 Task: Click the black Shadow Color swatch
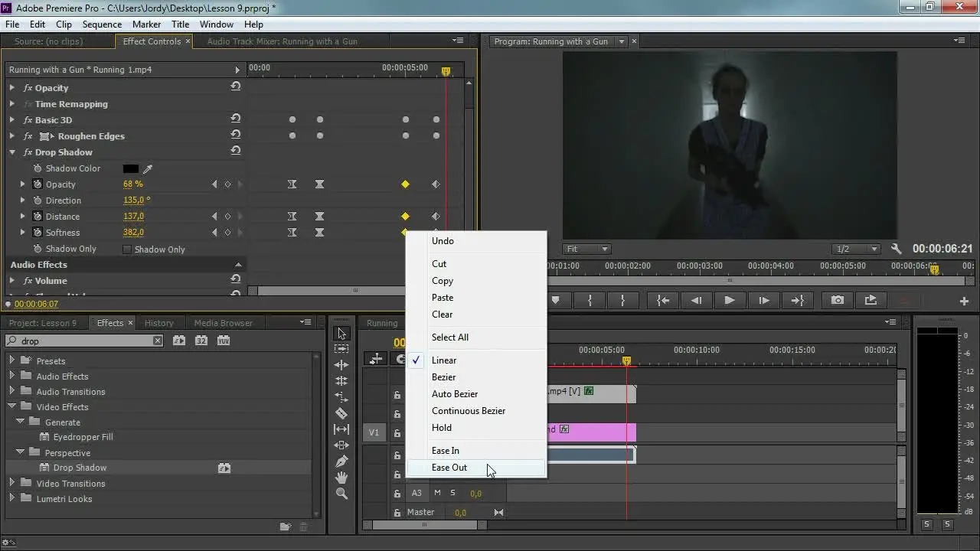pyautogui.click(x=131, y=168)
